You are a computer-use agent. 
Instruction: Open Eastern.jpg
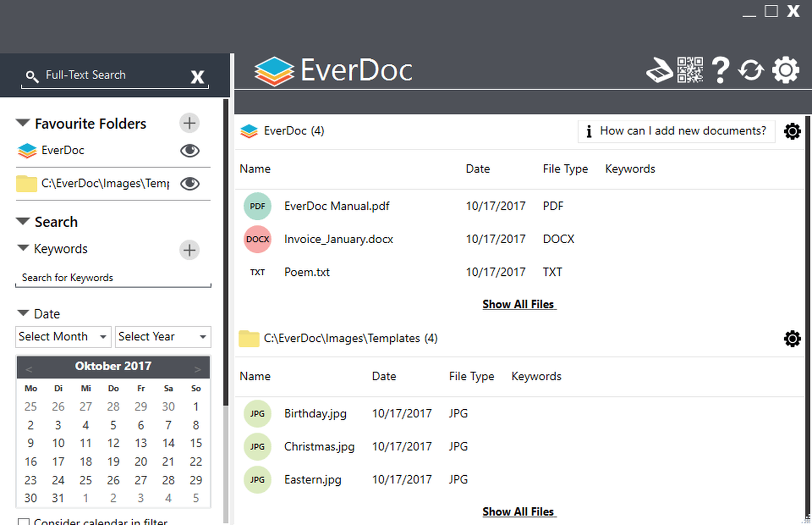[313, 480]
